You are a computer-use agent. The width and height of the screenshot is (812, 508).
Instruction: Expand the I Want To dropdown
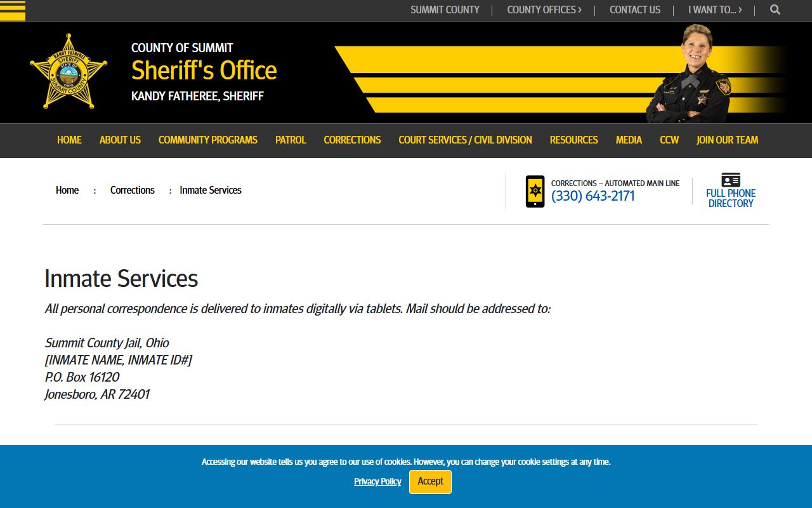715,10
